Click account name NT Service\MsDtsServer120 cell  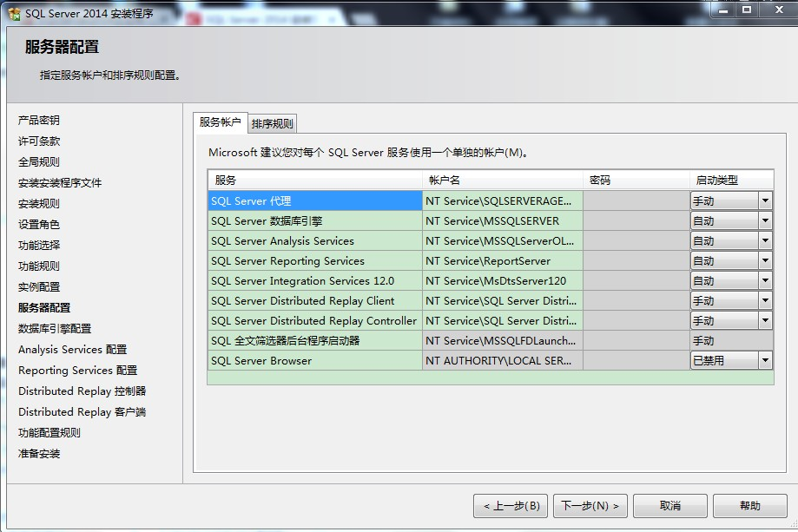click(503, 280)
